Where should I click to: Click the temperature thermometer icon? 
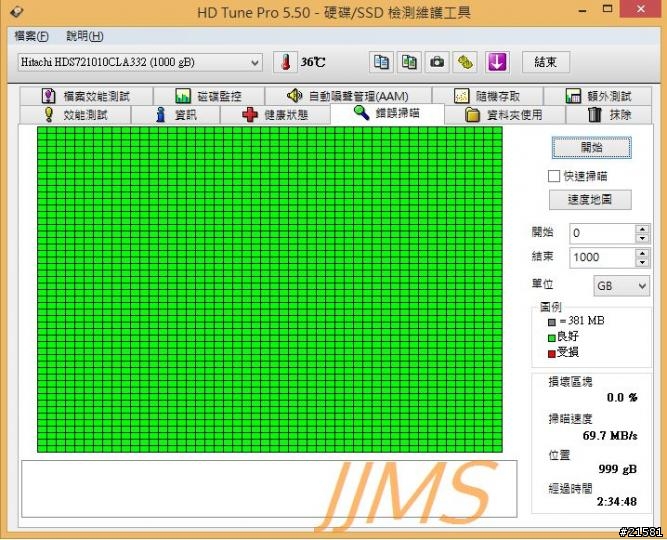285,62
